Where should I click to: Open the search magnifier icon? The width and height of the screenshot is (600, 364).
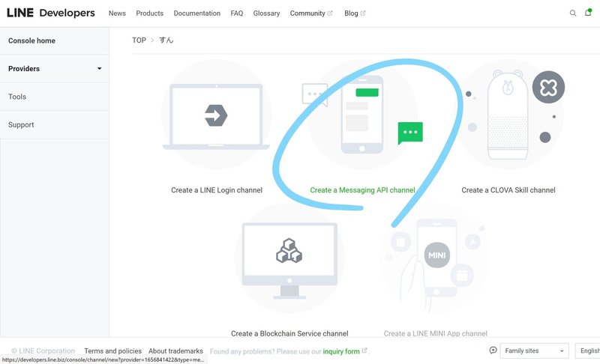click(x=573, y=13)
